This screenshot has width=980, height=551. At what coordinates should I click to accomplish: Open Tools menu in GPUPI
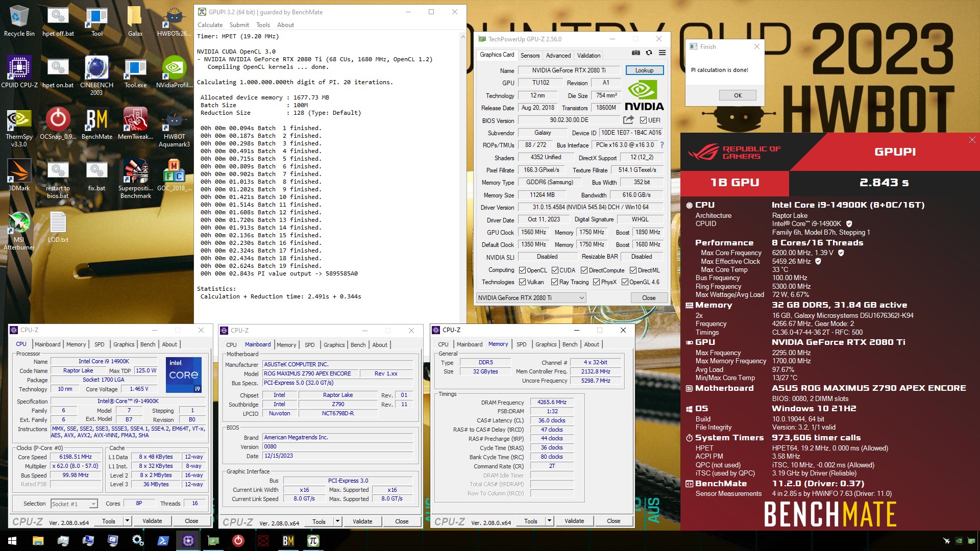point(263,25)
